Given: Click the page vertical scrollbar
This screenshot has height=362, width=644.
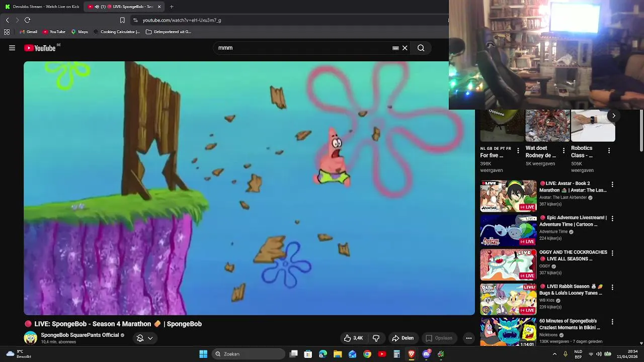Looking at the screenshot, I should 641,131.
